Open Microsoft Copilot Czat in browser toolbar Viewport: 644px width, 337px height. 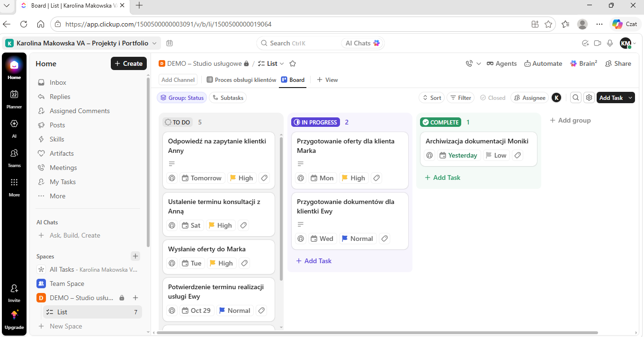(x=625, y=24)
